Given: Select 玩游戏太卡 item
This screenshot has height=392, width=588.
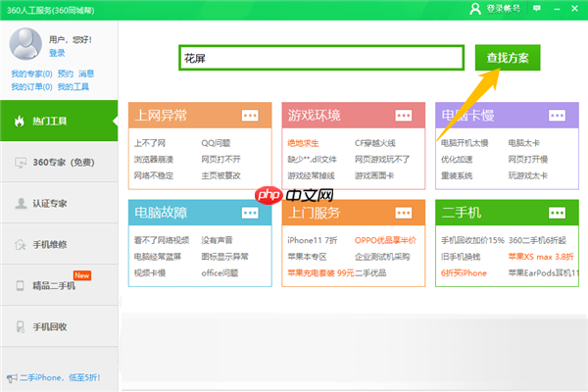Looking at the screenshot, I should 528,175.
